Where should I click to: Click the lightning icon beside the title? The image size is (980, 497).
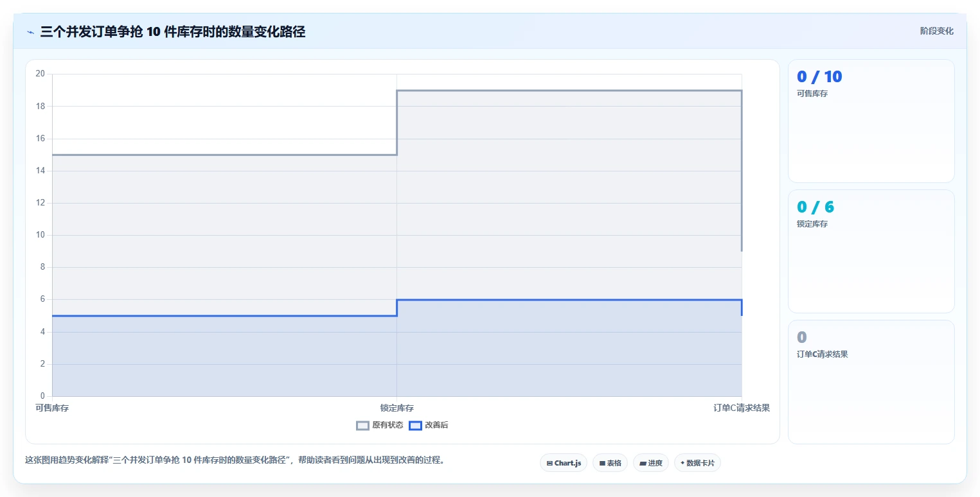(30, 32)
